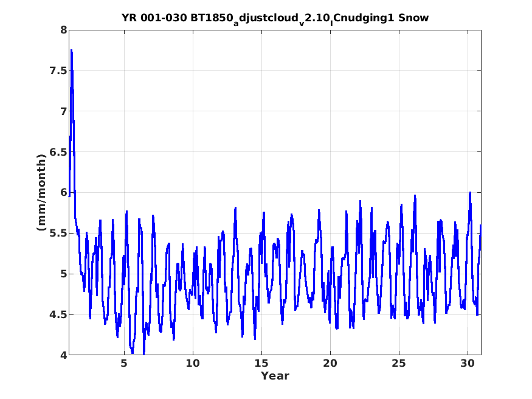Click x-axis tick label '15'
532x399 pixels.
pos(261,363)
